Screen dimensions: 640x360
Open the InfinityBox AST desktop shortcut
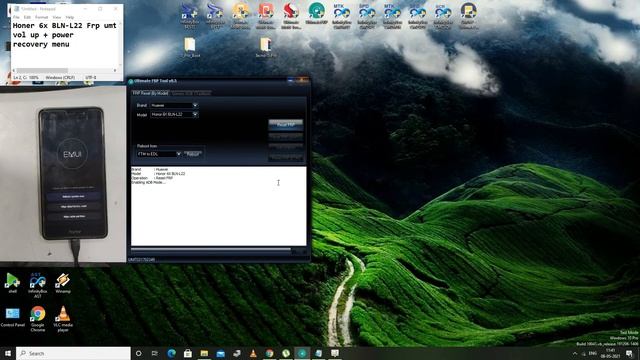click(38, 285)
